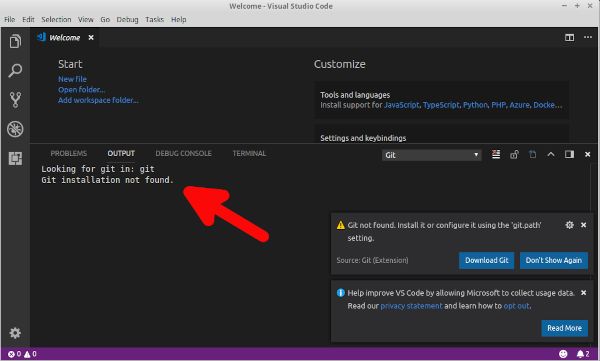Screen dimensions: 600x361
Task: Open the Git output channel dropdown
Action: click(x=432, y=155)
